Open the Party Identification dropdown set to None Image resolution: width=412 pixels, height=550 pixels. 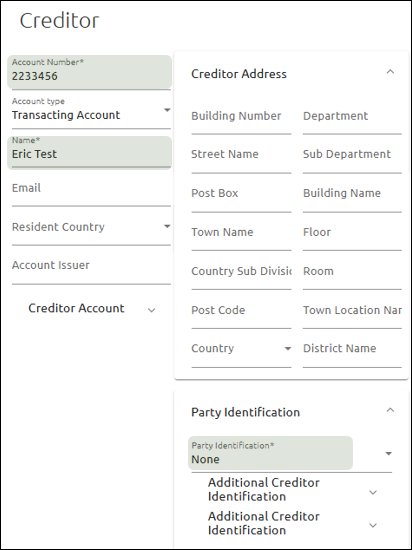click(291, 454)
